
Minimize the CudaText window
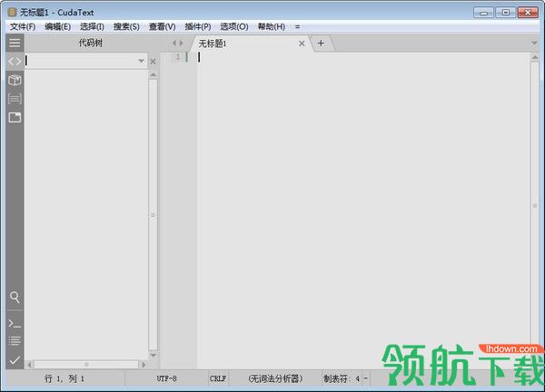[483, 13]
